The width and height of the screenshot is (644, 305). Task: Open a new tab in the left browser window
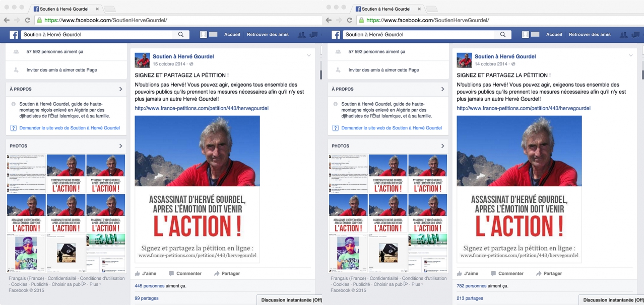(x=110, y=9)
